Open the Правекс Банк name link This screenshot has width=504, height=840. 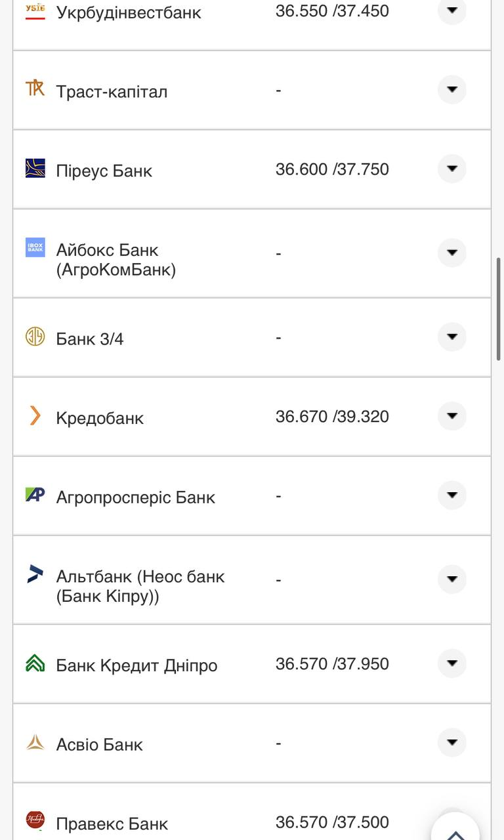[112, 824]
